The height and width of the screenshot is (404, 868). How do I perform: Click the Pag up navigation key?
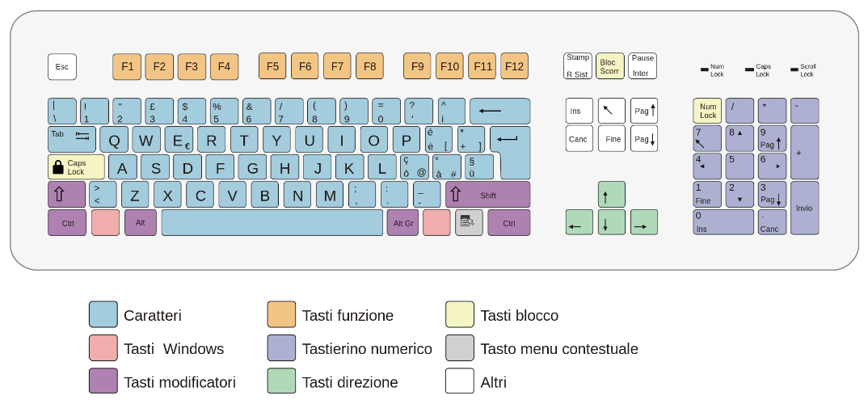click(644, 111)
